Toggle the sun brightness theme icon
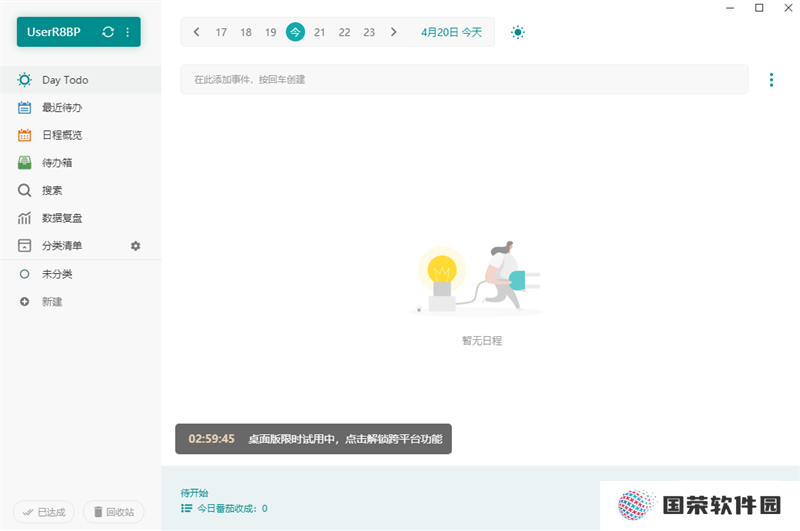Viewport: 800px width, 531px height. 518,32
